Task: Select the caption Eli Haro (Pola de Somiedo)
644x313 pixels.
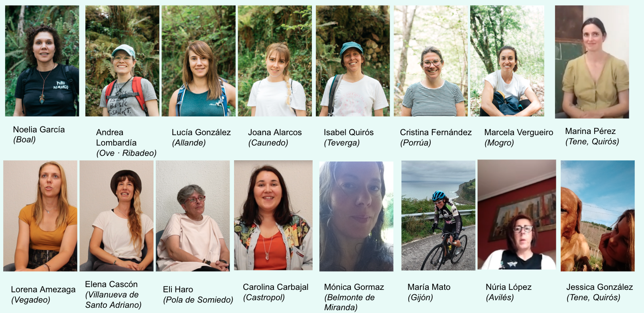Action: coord(198,294)
